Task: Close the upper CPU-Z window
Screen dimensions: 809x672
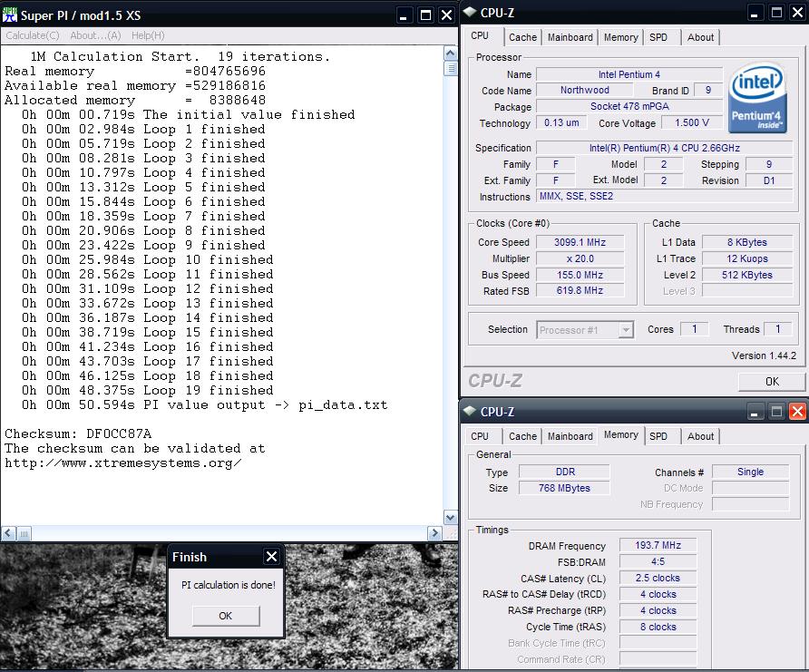Action: (x=797, y=13)
